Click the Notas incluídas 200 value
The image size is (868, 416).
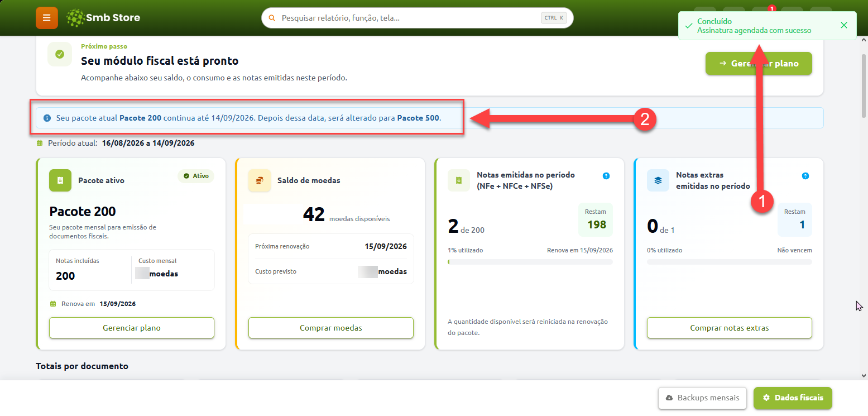tap(65, 276)
